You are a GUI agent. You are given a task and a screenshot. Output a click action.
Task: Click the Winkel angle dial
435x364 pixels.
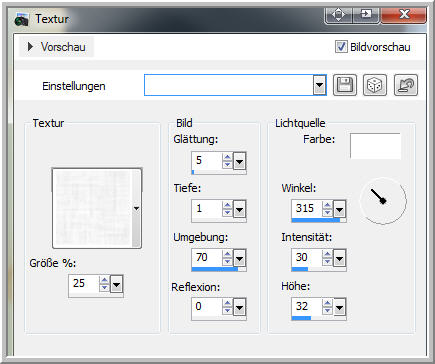pos(383,201)
